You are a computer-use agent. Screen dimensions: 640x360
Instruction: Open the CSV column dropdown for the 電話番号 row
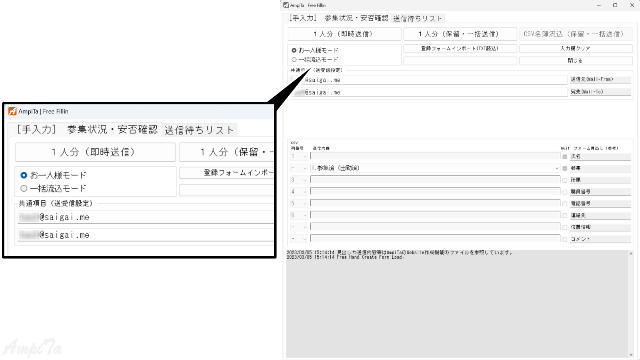pyautogui.click(x=299, y=203)
